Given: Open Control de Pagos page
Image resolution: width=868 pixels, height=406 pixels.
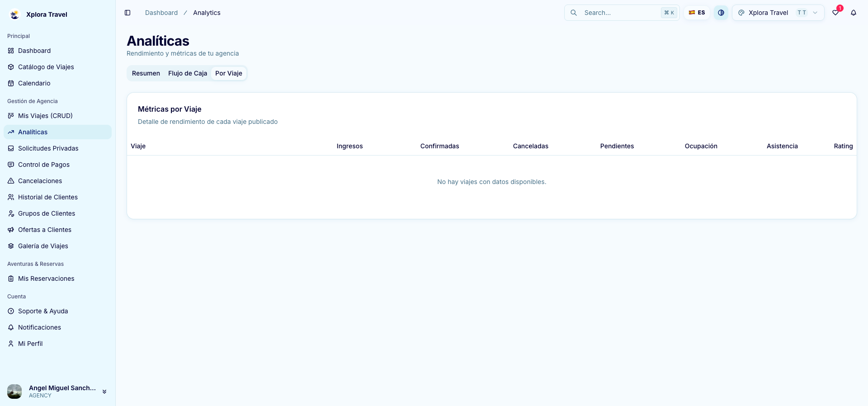Looking at the screenshot, I should coord(57,165).
